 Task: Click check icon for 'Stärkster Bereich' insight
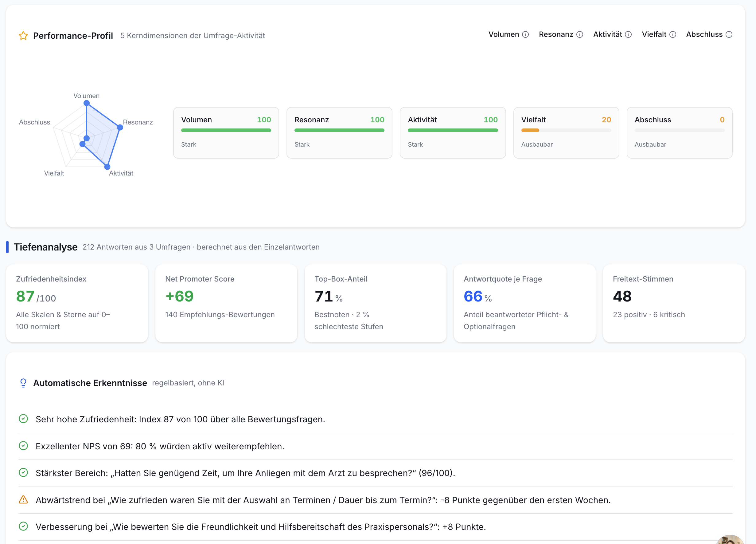(x=23, y=472)
